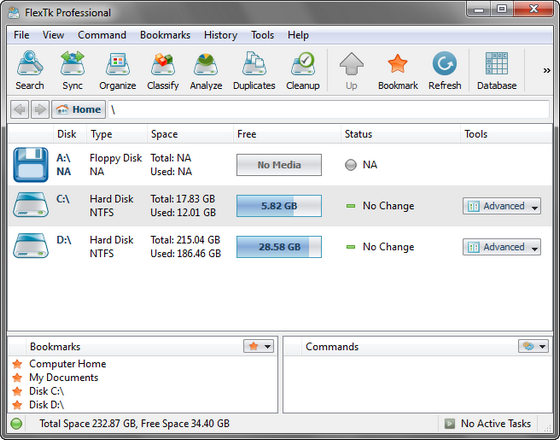The image size is (560, 440).
Task: Open the Search tool in the toolbar
Action: click(30, 70)
